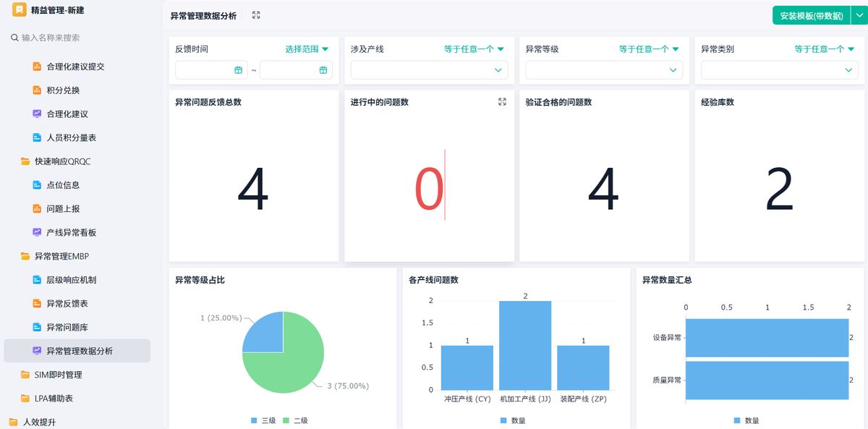
Task: Expand the 涉及产线 value select box
Action: click(429, 70)
